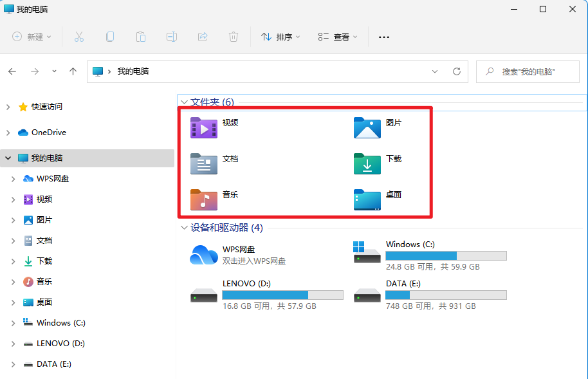This screenshot has height=379, width=588.
Task: Select LENOVO (D:) in the sidebar
Action: [x=60, y=344]
